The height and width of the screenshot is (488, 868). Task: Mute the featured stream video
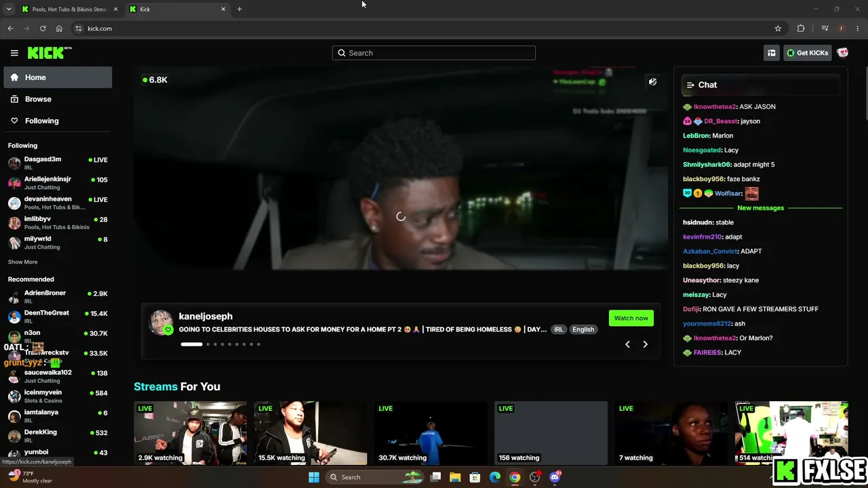click(x=652, y=82)
